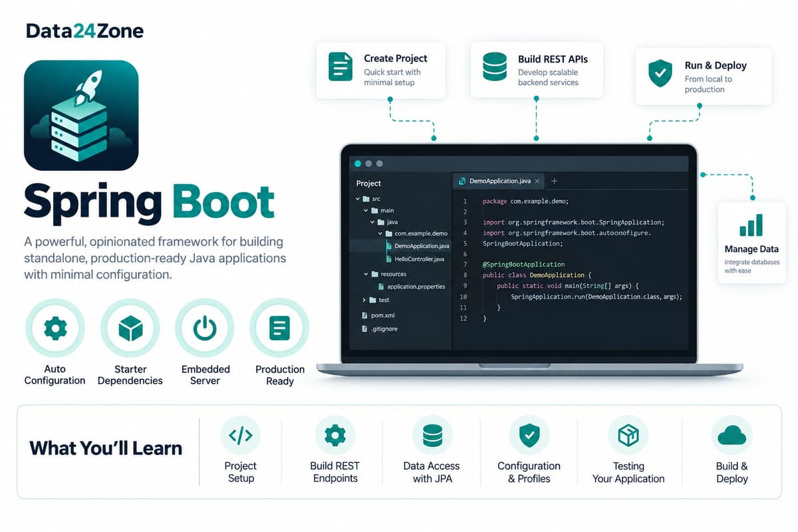The image size is (798, 532).
Task: Collapse the java folder chevron
Action: click(x=373, y=222)
